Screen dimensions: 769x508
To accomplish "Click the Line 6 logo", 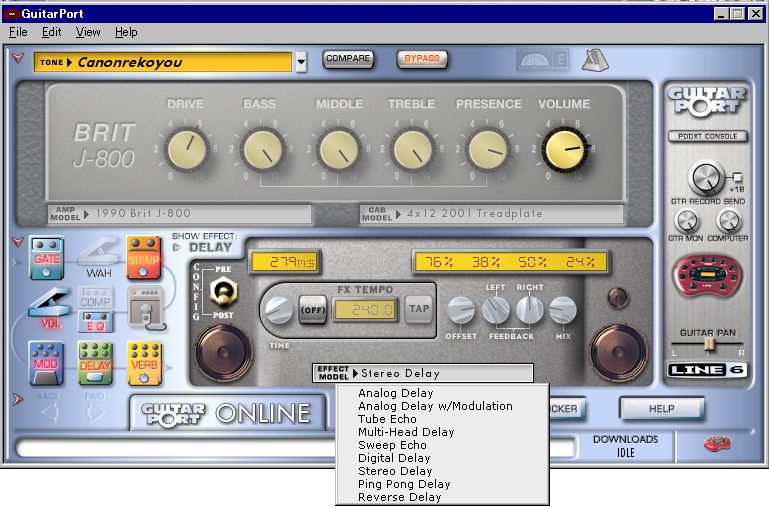I will click(x=707, y=370).
